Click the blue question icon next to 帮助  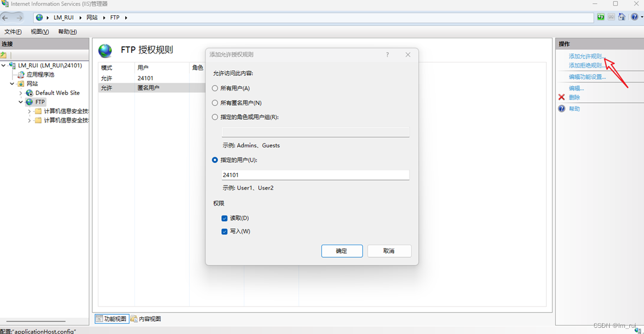(x=562, y=109)
